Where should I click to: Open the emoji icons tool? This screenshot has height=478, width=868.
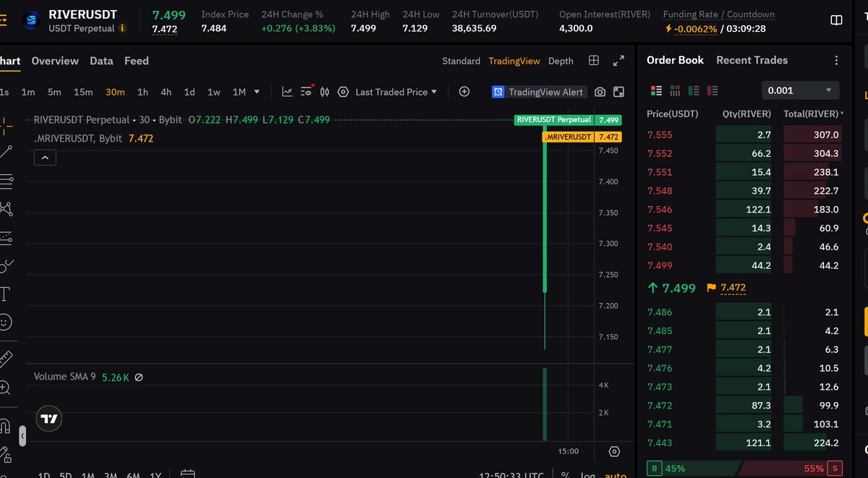click(6, 322)
